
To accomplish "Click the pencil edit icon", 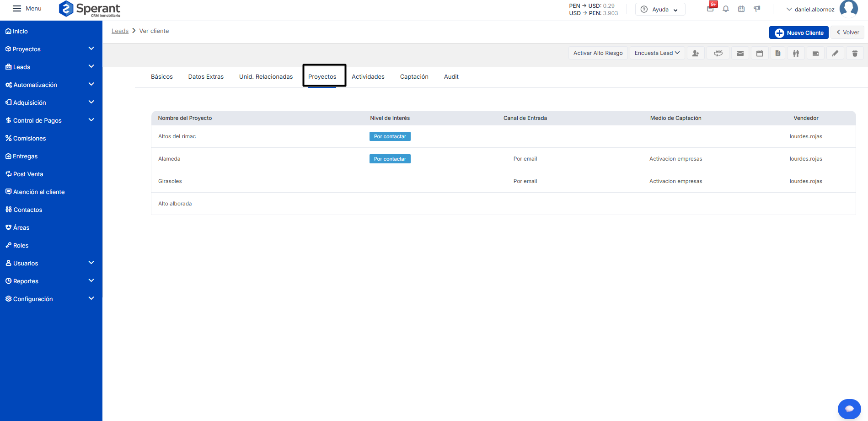I will [x=835, y=53].
